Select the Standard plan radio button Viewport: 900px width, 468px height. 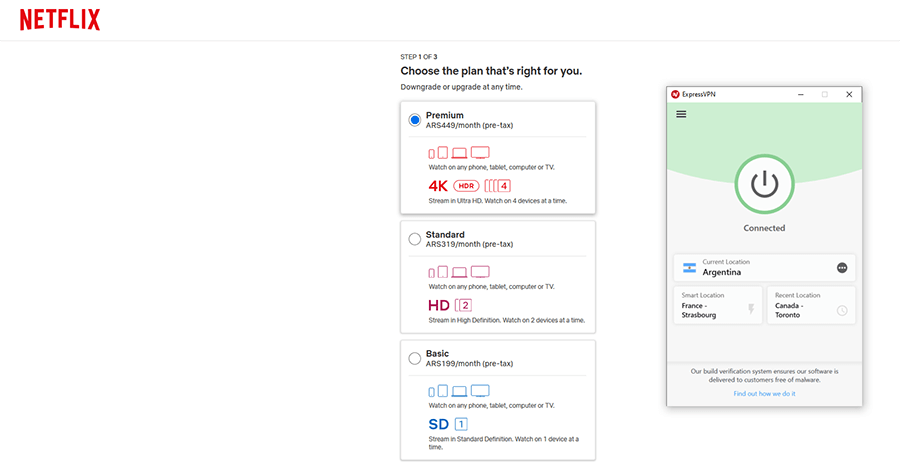[414, 239]
